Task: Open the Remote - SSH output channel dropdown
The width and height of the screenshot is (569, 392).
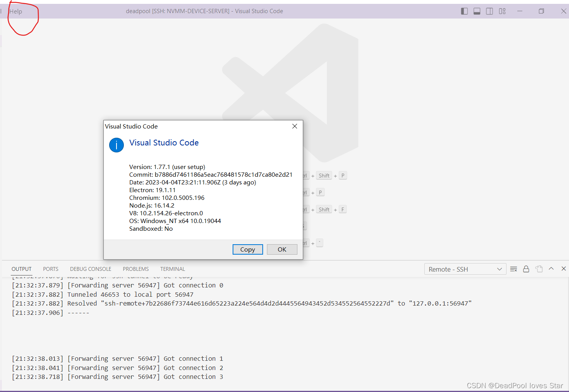Action: 466,269
